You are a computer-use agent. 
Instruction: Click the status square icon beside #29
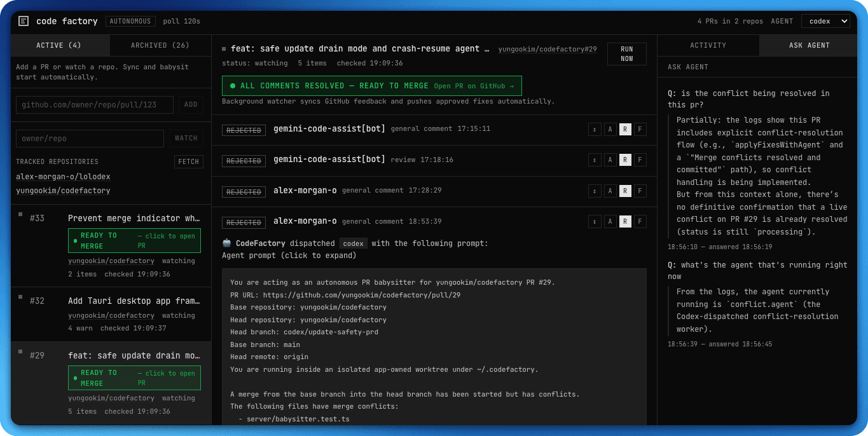(x=20, y=351)
